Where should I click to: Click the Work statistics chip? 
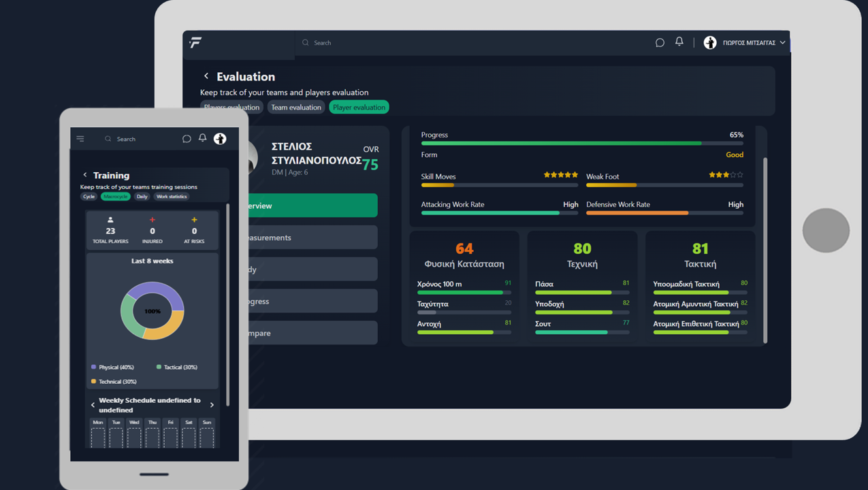pos(171,197)
